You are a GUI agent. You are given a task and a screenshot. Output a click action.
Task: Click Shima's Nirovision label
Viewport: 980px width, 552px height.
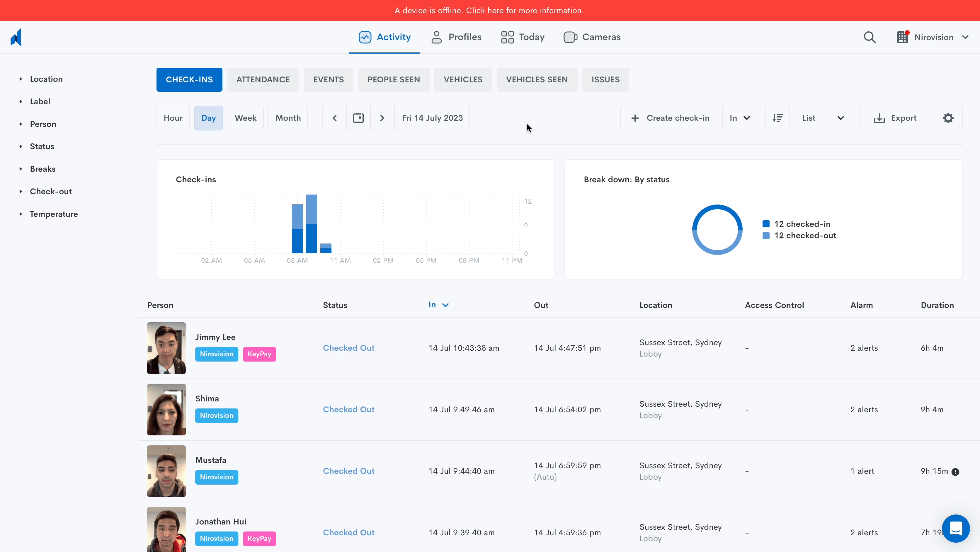(217, 416)
